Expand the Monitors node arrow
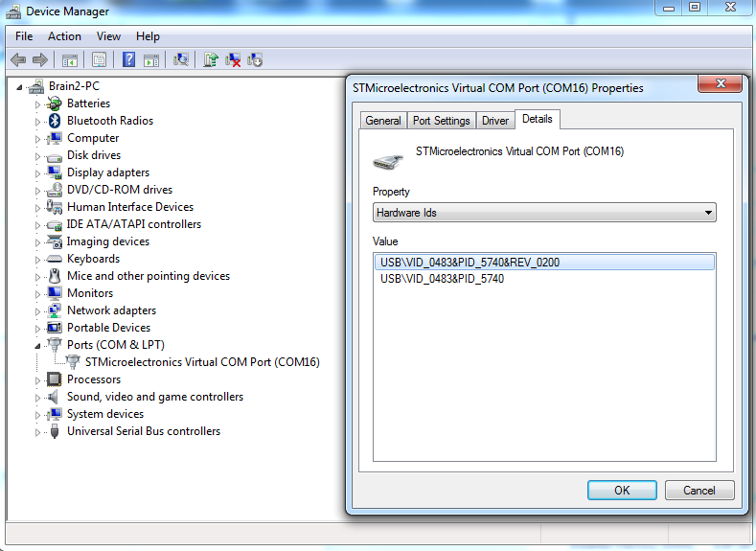 click(x=37, y=294)
